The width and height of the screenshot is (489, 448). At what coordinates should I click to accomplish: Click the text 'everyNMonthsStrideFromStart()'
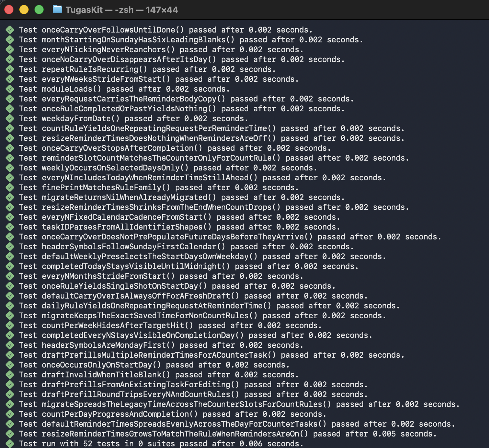pyautogui.click(x=108, y=276)
